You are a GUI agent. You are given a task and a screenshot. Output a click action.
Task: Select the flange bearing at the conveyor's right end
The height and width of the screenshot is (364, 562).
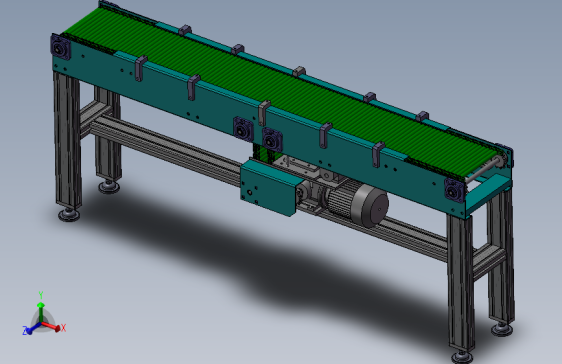pos(454,189)
